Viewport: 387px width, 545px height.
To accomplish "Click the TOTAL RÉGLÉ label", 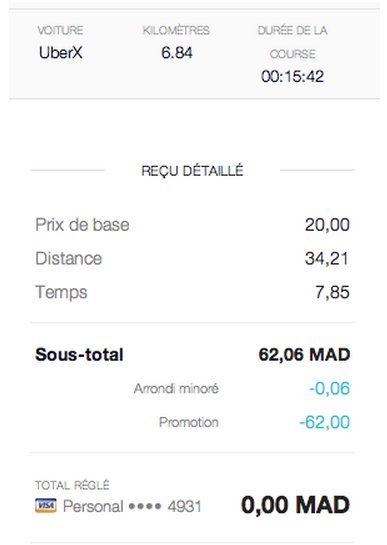I will click(x=72, y=485).
